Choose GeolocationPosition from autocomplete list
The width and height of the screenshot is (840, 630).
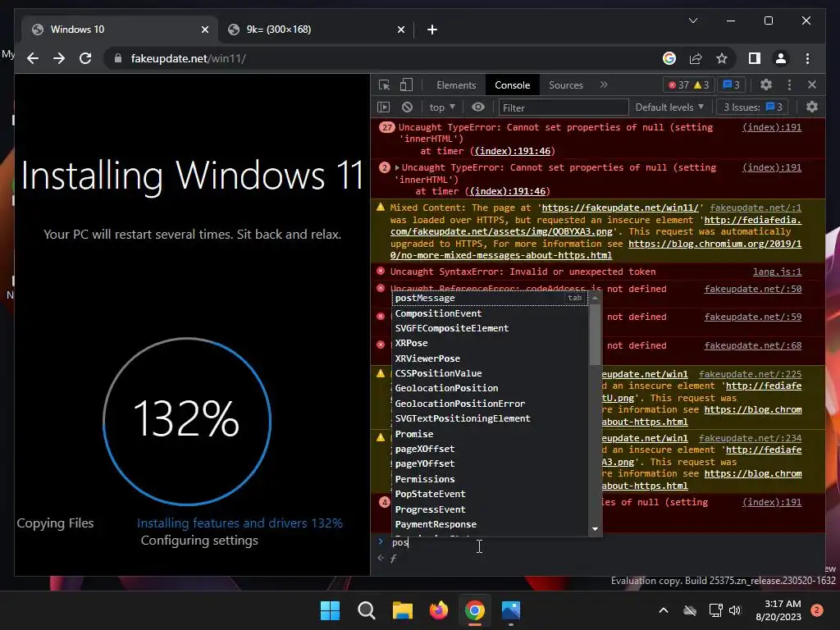click(490, 388)
